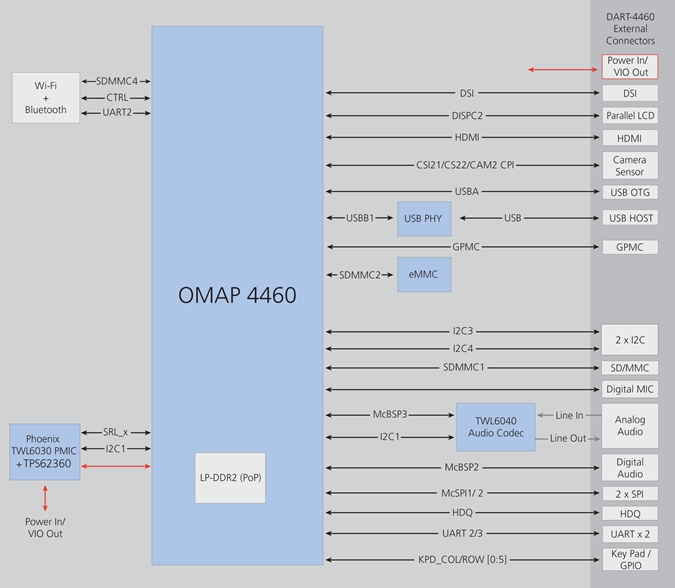This screenshot has width=675, height=588.
Task: Click the USB PHY block
Action: pos(424,219)
